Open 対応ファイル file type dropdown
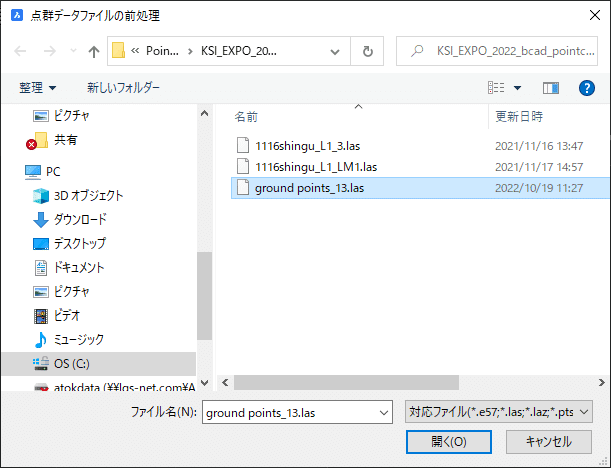Screen dimensions: 611x468 pos(499,411)
